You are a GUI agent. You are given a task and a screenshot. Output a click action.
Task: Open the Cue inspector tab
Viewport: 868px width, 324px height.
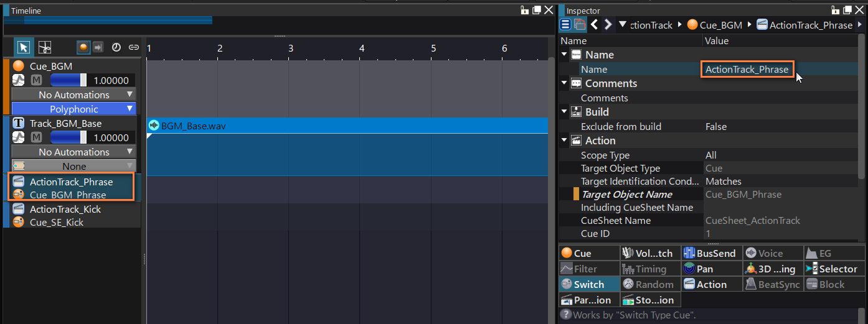tap(589, 253)
